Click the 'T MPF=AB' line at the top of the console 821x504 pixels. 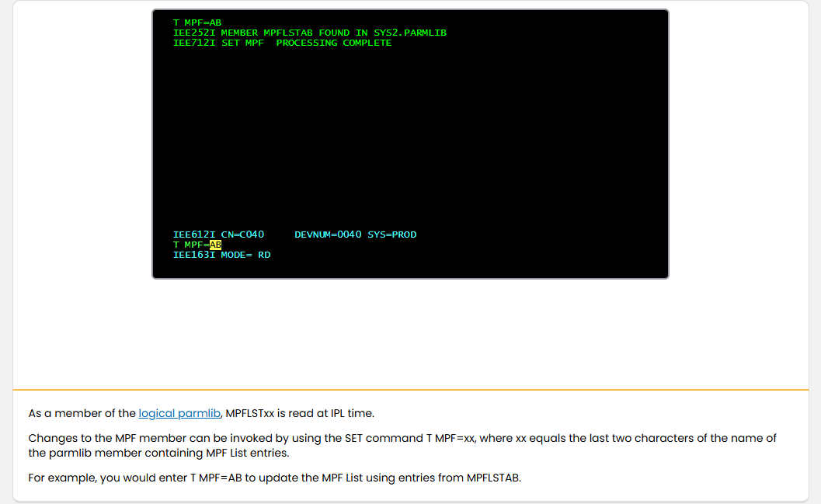(x=197, y=23)
